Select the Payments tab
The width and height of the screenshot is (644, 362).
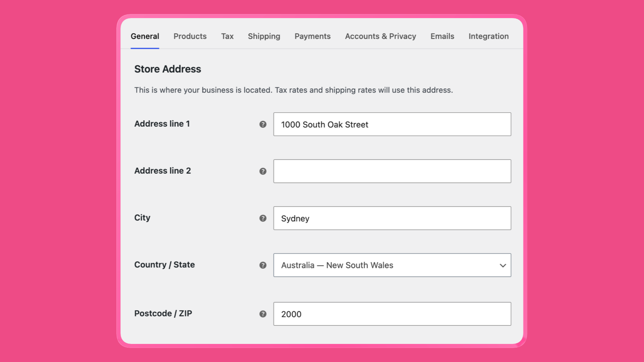coord(313,36)
